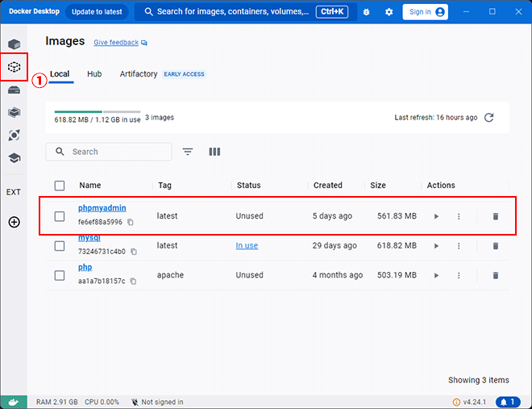532x409 pixels.
Task: Open the php image link
Action: (85, 268)
